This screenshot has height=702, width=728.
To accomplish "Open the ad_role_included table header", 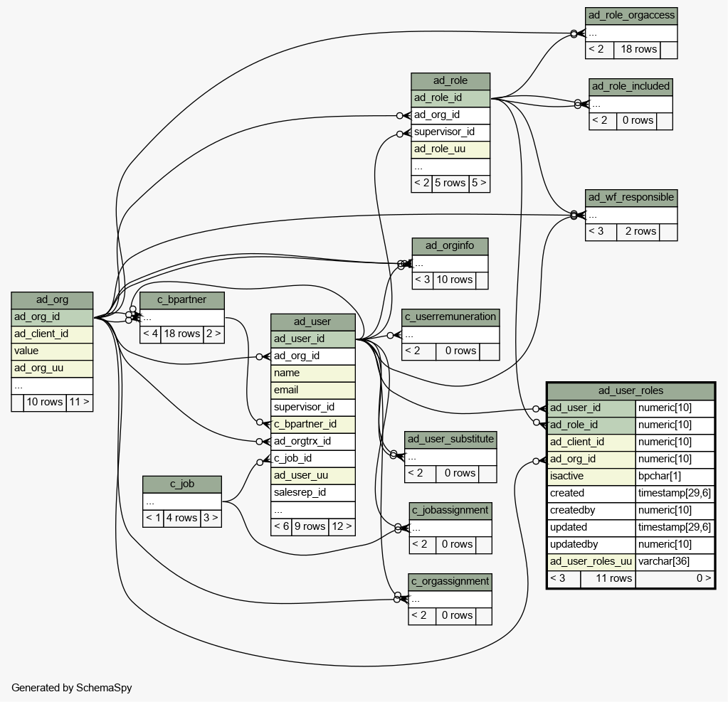I will pos(631,87).
